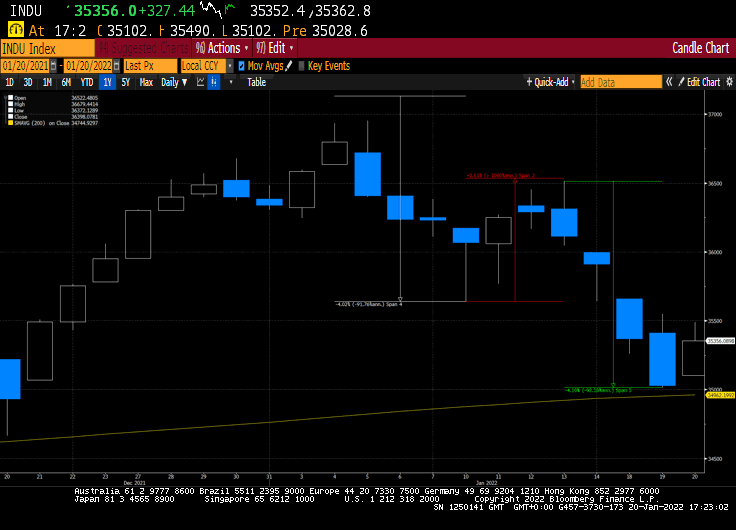The height and width of the screenshot is (530, 736).
Task: Select the 6M range tab
Action: click(x=66, y=82)
